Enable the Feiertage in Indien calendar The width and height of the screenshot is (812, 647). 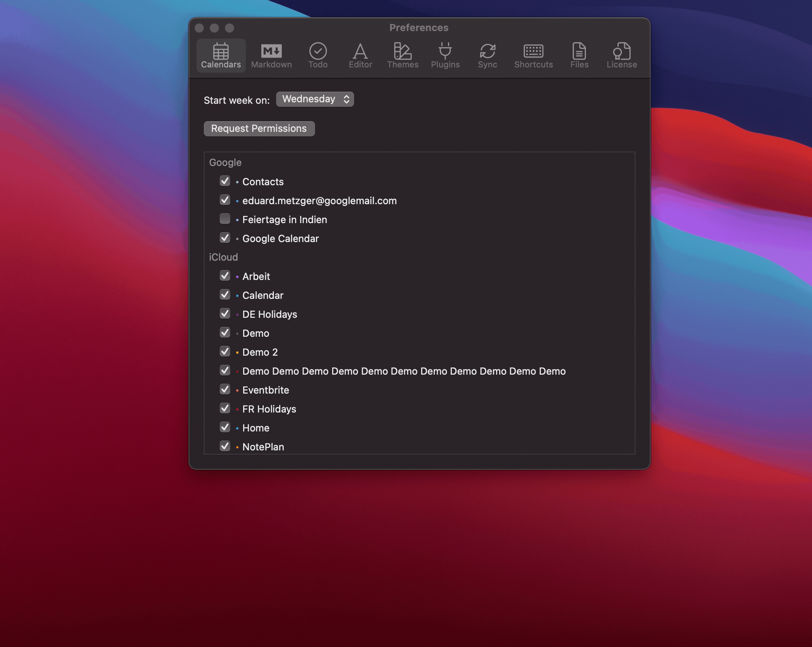point(225,219)
